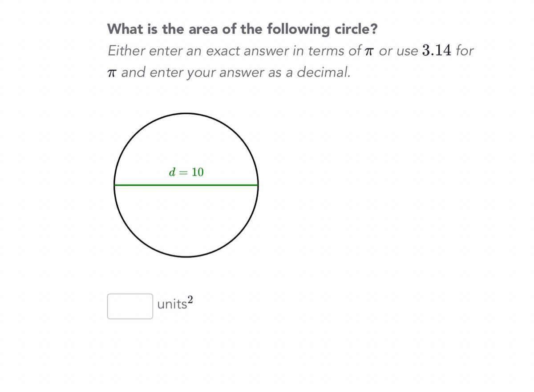The image size is (534, 392).
Task: Click the left endpoint of the diameter
Action: (x=115, y=185)
